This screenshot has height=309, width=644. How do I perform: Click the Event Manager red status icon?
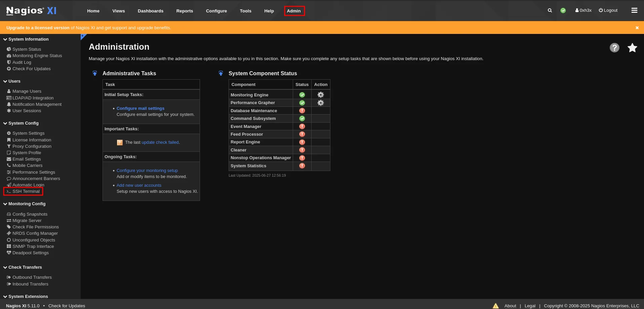pos(302,126)
